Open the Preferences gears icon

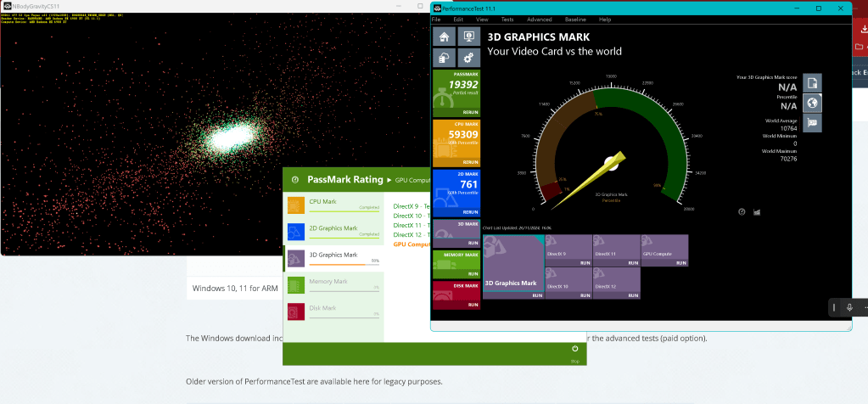469,57
